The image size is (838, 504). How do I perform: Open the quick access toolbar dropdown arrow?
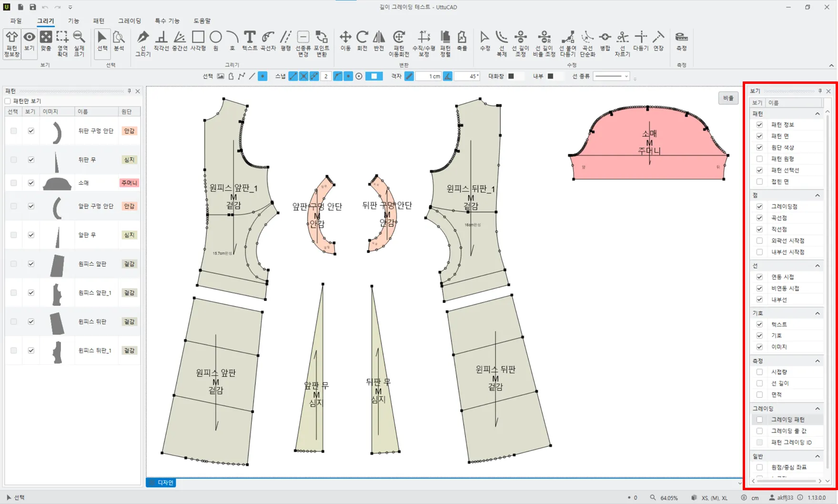click(70, 7)
